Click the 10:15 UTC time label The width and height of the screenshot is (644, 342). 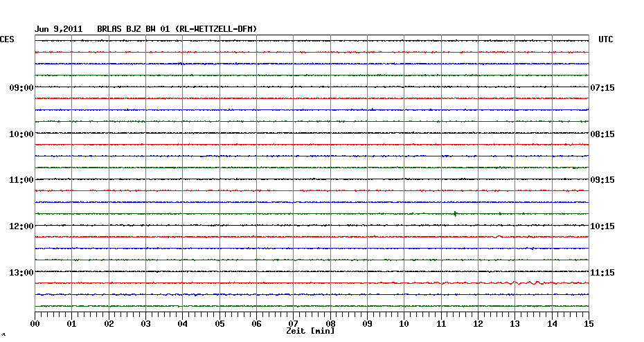pos(602,226)
